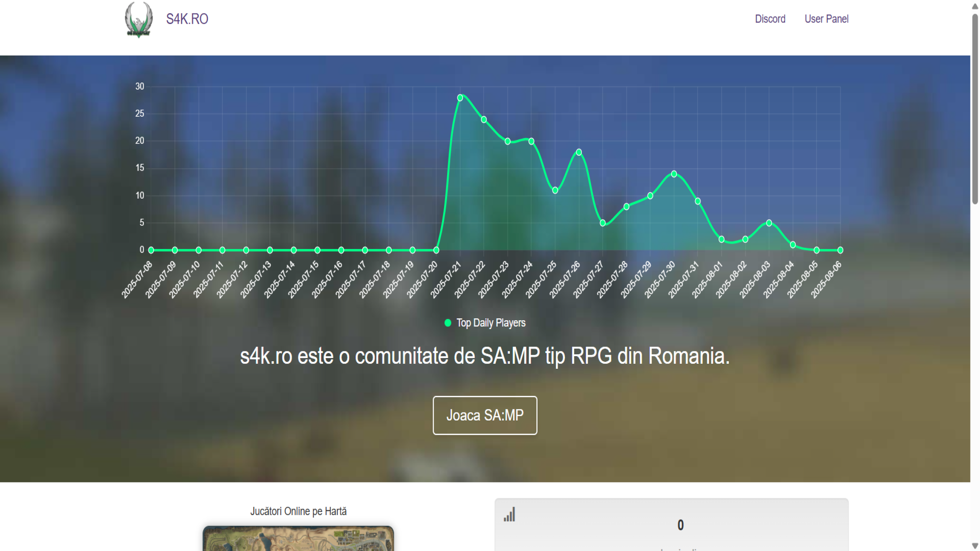The height and width of the screenshot is (551, 980).
Task: Click the scrollbar down arrow
Action: click(x=975, y=546)
